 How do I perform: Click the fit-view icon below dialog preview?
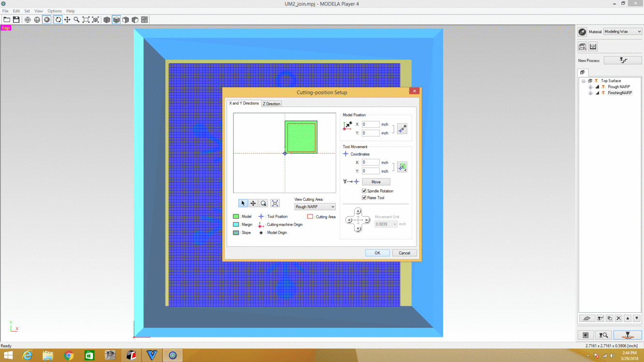pyautogui.click(x=275, y=203)
